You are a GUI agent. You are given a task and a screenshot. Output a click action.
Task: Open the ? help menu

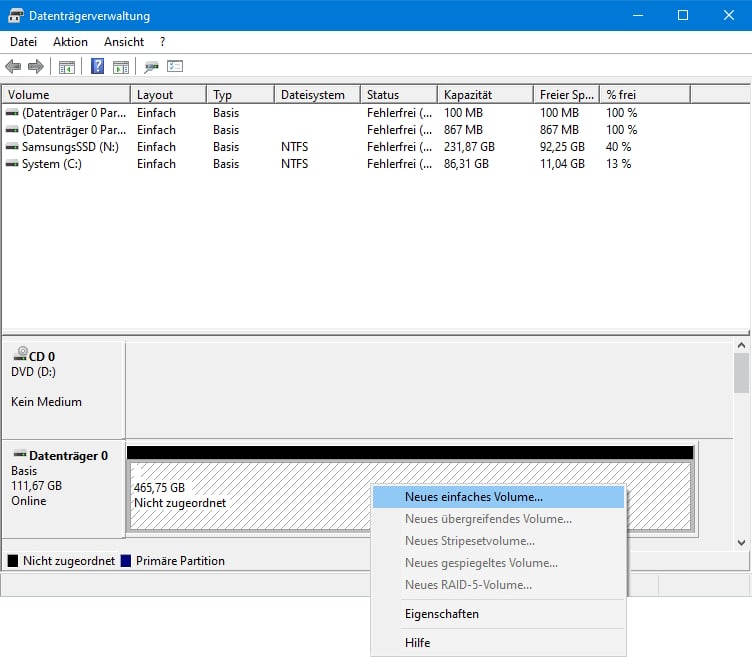tap(163, 42)
